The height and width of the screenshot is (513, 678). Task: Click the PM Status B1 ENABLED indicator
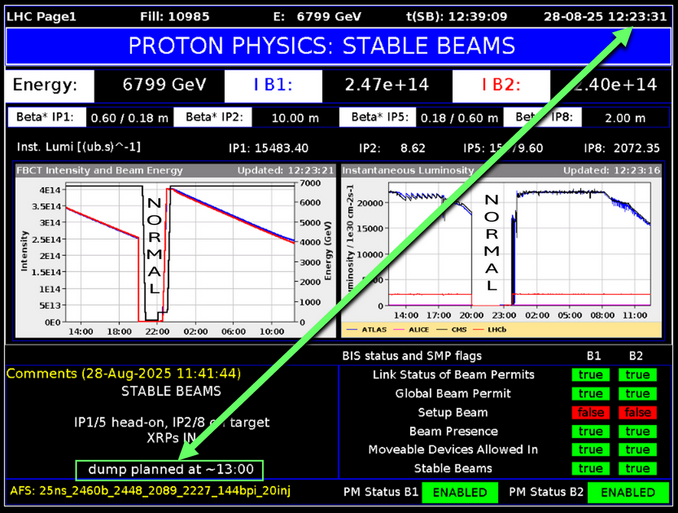coord(459,492)
